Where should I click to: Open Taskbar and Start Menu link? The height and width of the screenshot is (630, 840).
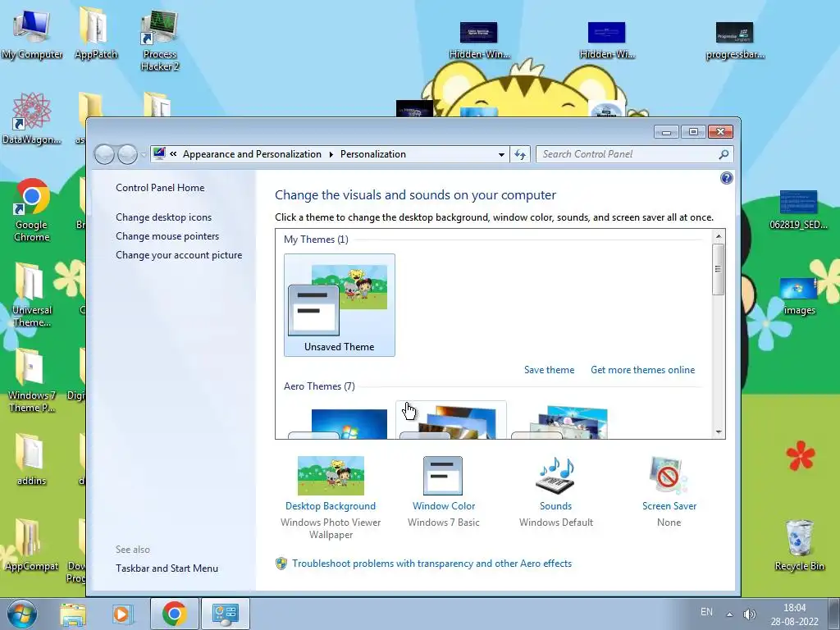[x=167, y=568]
